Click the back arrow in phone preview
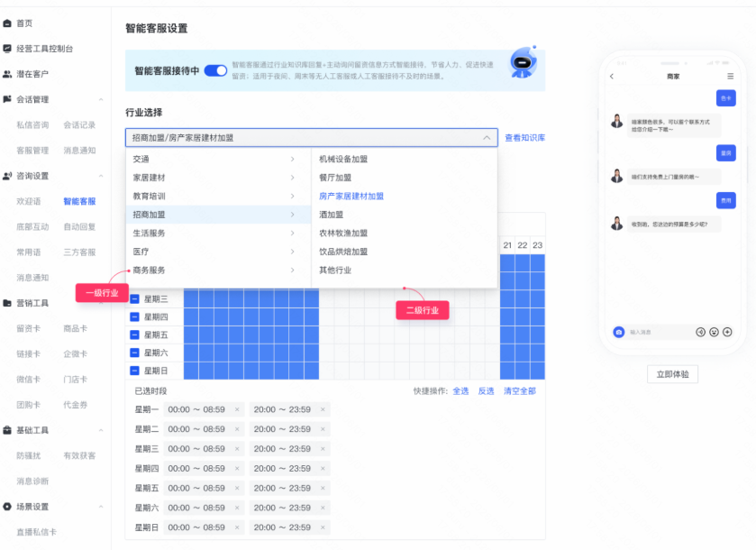 coord(612,77)
